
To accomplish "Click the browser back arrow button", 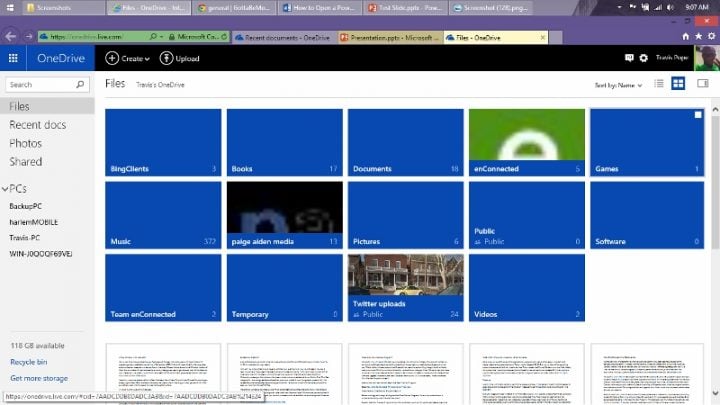I will pyautogui.click(x=11, y=37).
